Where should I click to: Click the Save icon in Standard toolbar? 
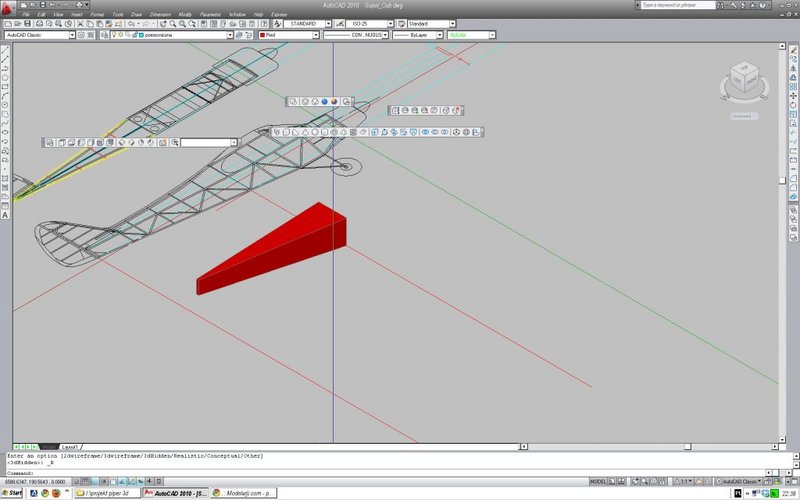click(x=28, y=24)
